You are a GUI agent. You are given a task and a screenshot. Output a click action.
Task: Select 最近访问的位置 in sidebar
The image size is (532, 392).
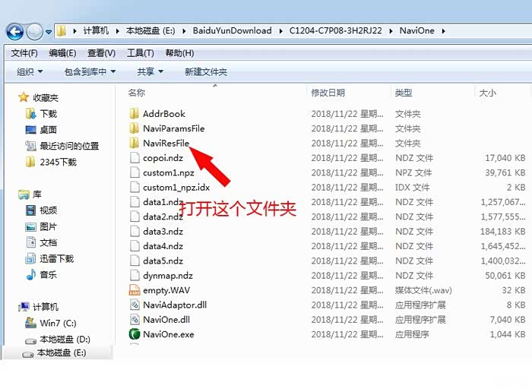point(69,146)
